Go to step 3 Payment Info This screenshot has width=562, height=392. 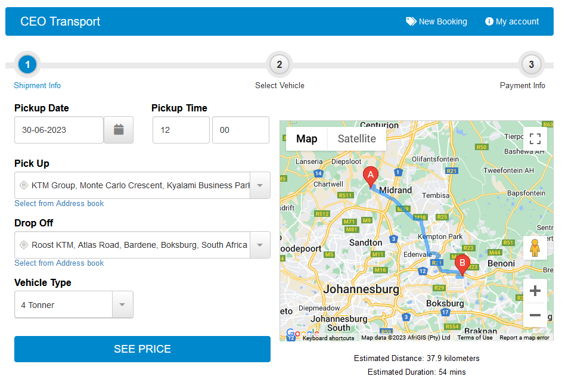[531, 65]
